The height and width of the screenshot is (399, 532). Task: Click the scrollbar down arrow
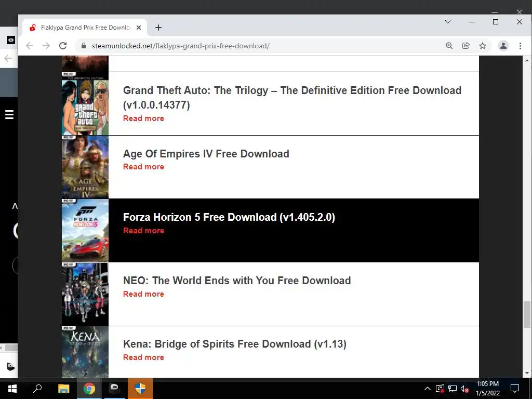(x=527, y=373)
